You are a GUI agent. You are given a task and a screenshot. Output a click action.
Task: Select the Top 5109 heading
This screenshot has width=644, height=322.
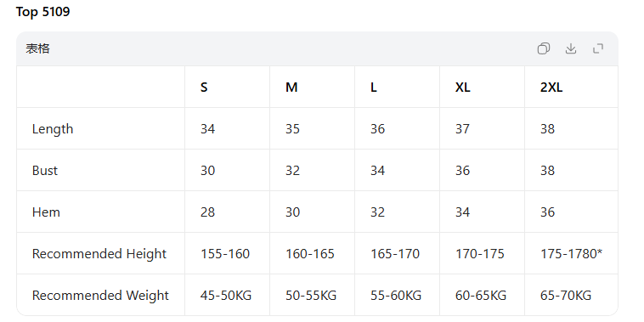(x=42, y=12)
